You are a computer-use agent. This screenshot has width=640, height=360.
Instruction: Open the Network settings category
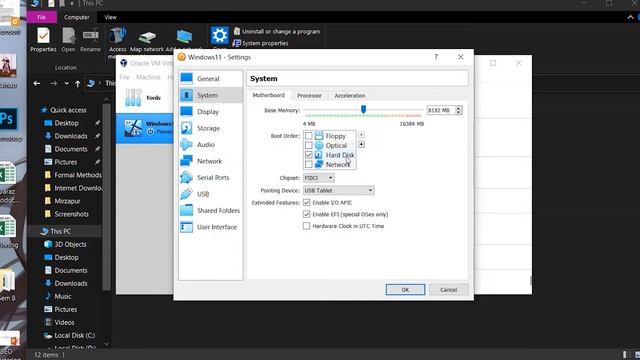coord(210,161)
